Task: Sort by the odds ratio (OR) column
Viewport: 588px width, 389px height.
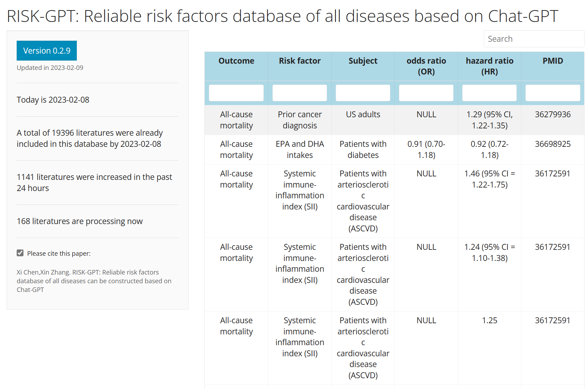Action: tap(426, 66)
